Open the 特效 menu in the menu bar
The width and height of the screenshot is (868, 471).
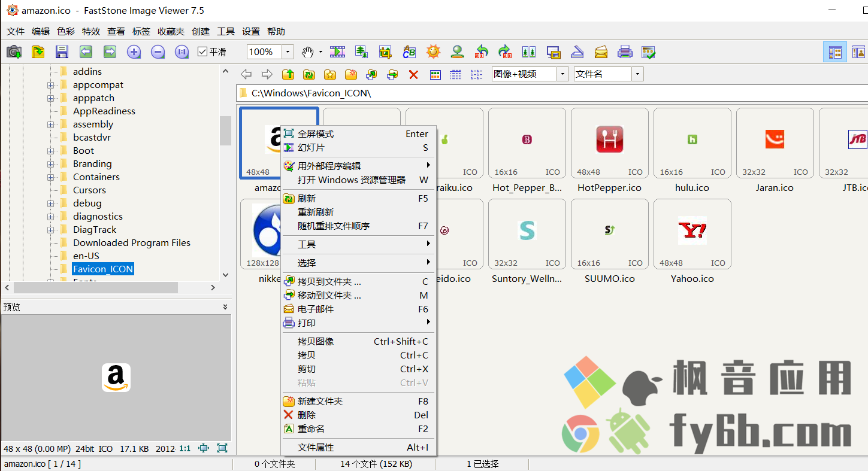[91, 32]
